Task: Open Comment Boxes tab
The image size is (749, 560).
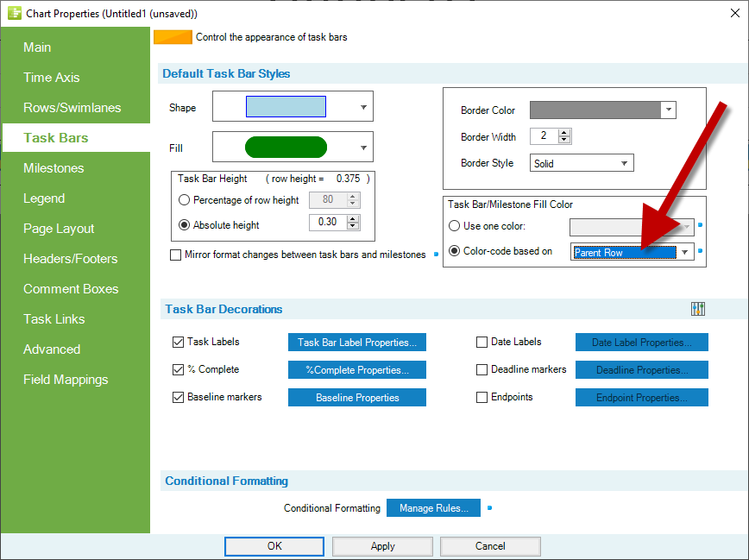Action: pyautogui.click(x=71, y=288)
